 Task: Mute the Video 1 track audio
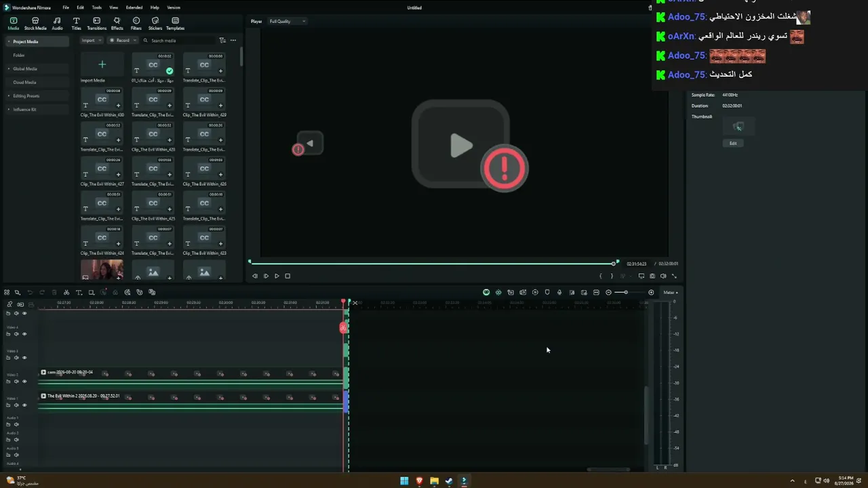pos(16,405)
